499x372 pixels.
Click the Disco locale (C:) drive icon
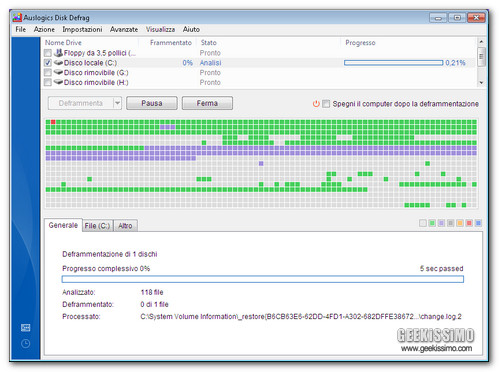pos(59,63)
